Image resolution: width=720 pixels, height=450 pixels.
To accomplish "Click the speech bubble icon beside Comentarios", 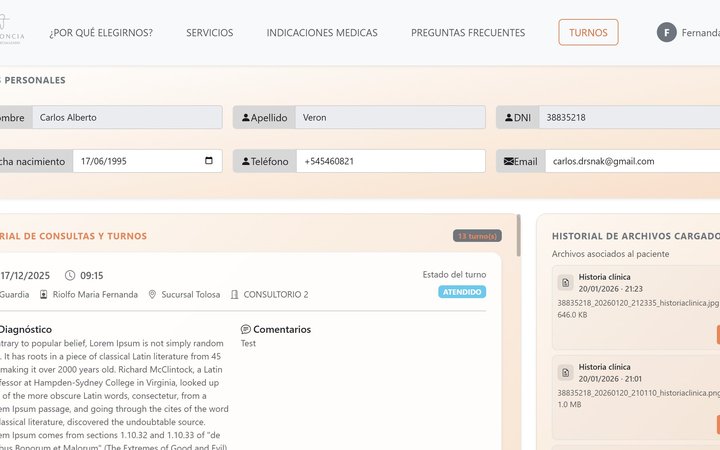I will click(x=246, y=329).
